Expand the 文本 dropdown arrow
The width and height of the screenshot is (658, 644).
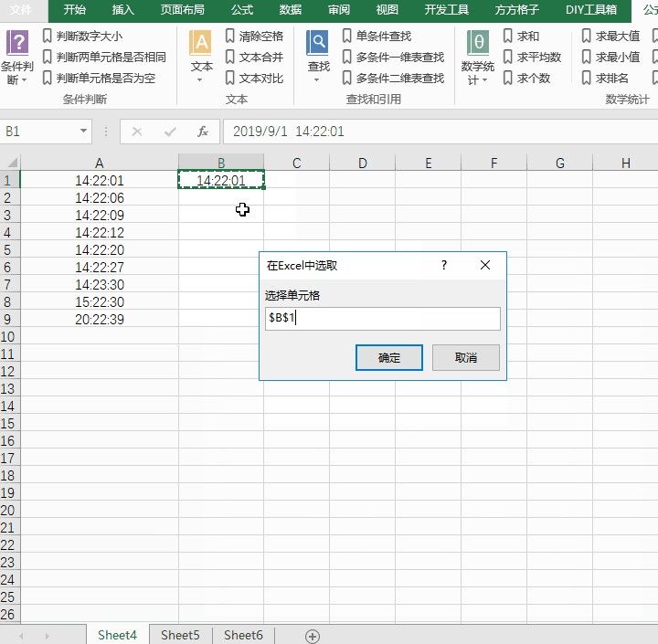[200, 80]
